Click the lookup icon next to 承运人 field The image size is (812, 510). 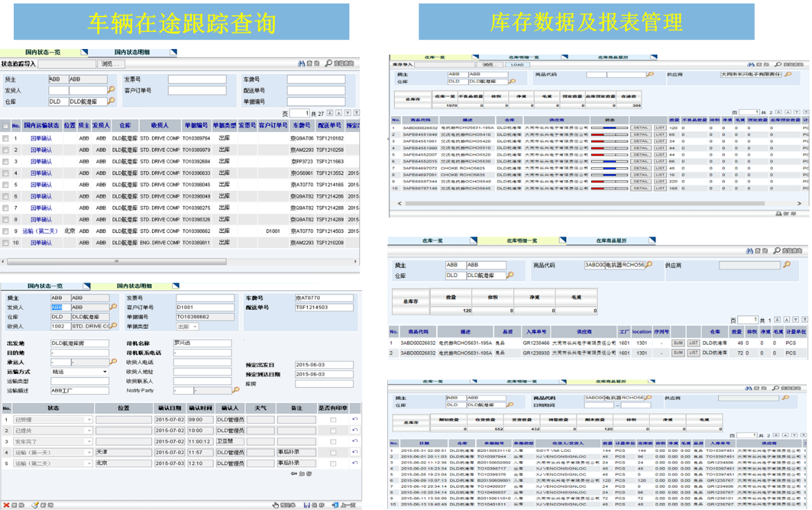click(113, 361)
